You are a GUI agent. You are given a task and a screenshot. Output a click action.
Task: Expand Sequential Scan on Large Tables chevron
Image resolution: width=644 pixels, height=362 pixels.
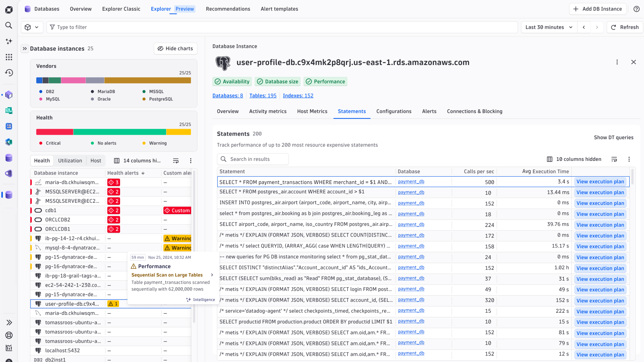click(212, 275)
